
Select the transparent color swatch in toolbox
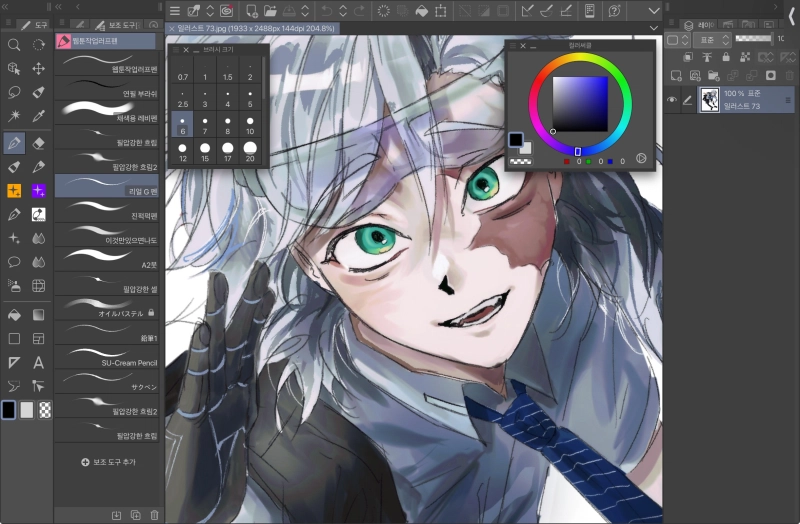pyautogui.click(x=45, y=410)
